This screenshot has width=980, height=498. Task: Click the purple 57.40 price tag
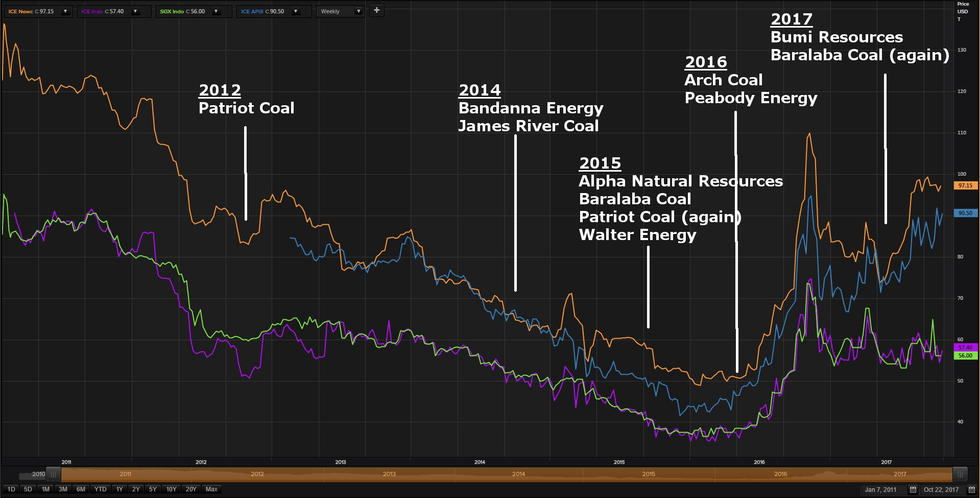(x=965, y=347)
